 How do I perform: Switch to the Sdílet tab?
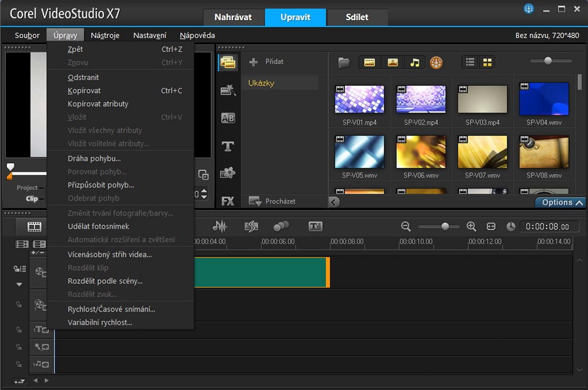click(357, 17)
